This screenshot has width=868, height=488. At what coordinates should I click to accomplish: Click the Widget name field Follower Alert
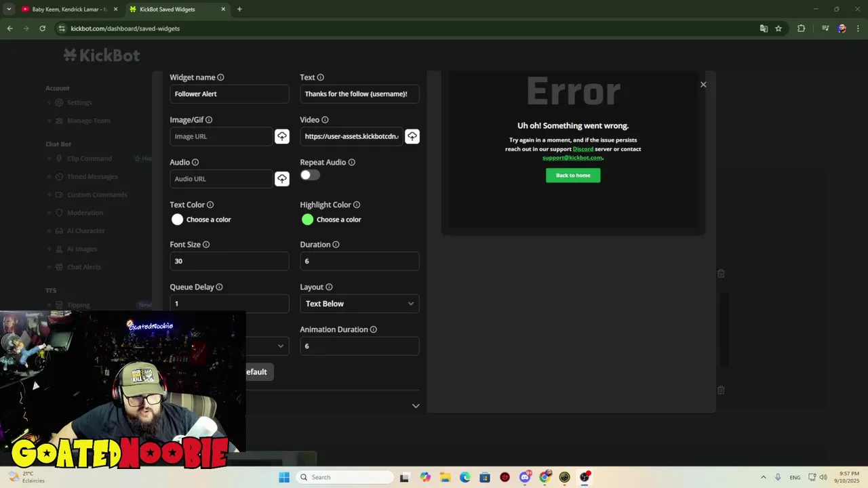[x=229, y=94]
